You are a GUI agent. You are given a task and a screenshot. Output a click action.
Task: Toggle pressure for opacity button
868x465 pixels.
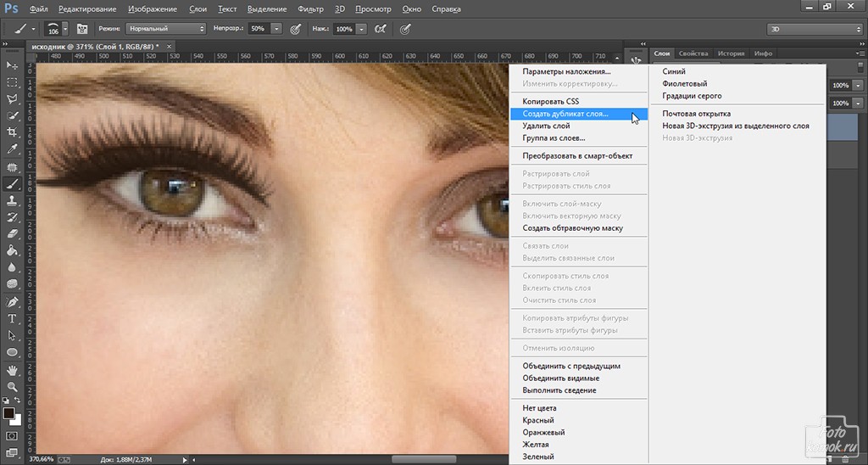coord(296,29)
